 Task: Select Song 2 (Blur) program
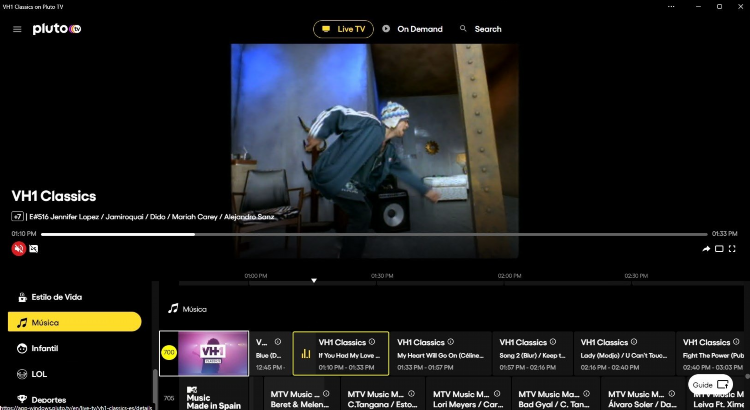(533, 354)
